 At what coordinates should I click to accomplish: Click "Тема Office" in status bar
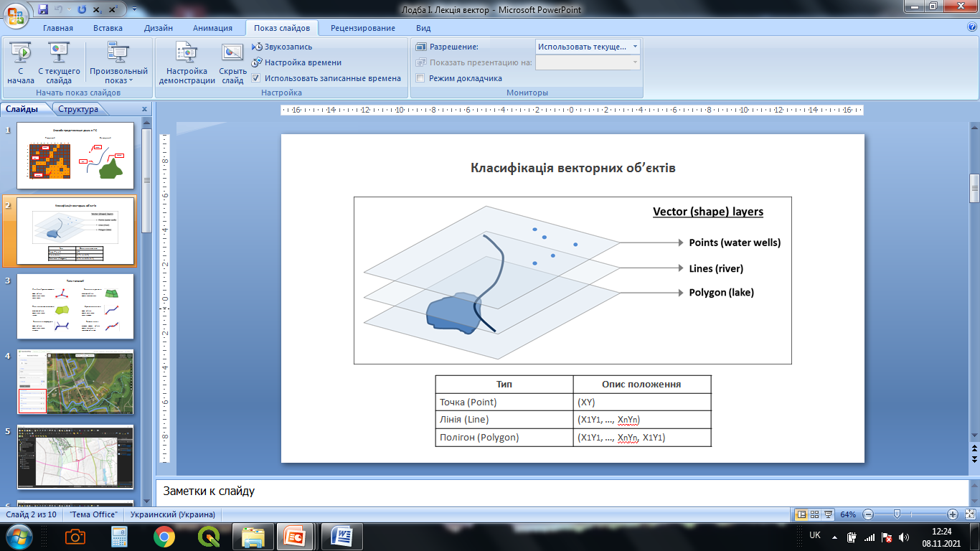(94, 514)
